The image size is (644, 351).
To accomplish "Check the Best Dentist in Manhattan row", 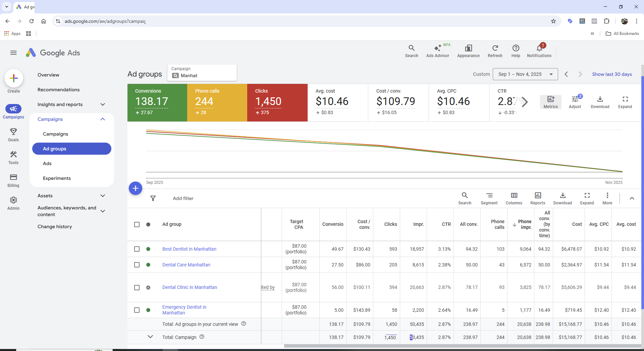I will coord(137,249).
